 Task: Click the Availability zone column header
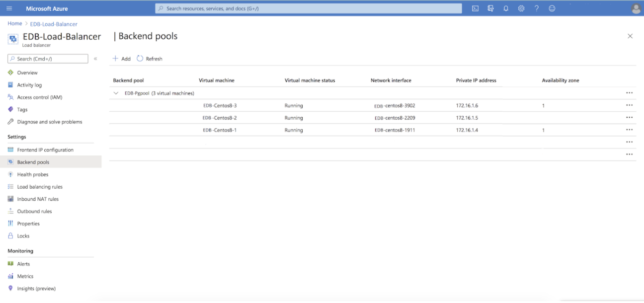pos(561,80)
